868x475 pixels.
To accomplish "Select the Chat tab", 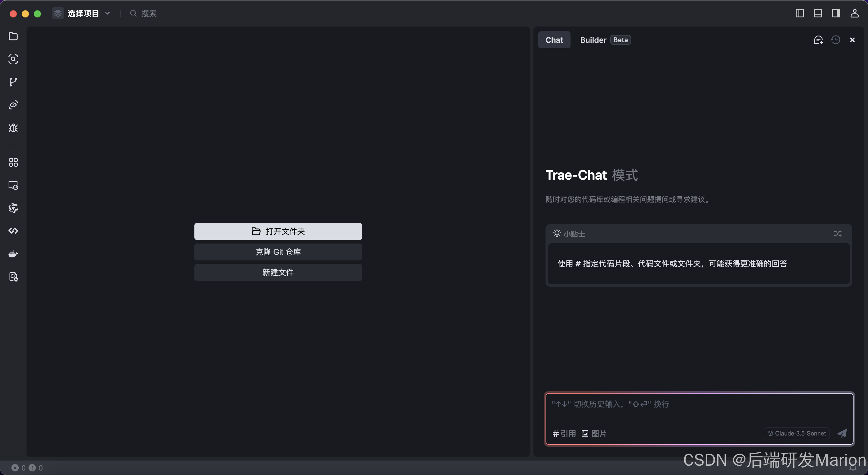I will tap(554, 40).
